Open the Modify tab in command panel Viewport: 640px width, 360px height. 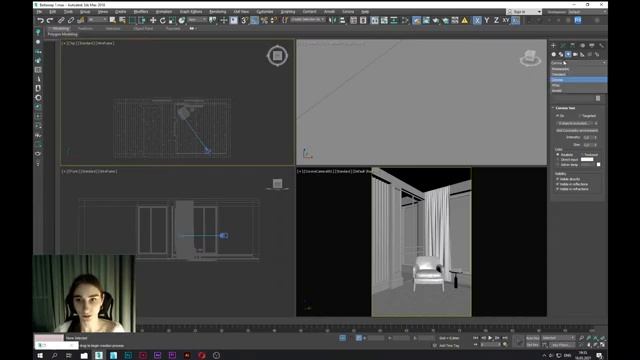tap(563, 45)
